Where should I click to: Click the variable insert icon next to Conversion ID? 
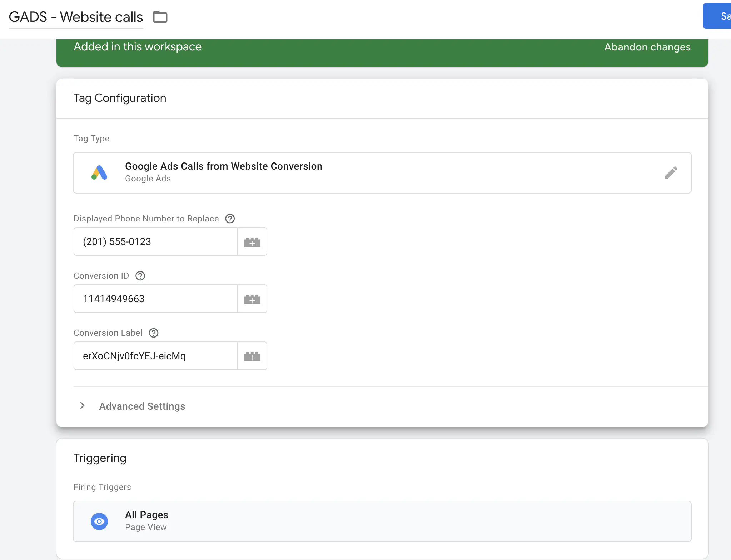coord(251,298)
